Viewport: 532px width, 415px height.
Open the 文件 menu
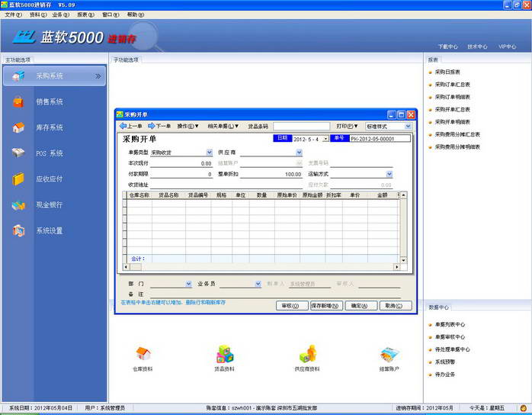click(13, 14)
